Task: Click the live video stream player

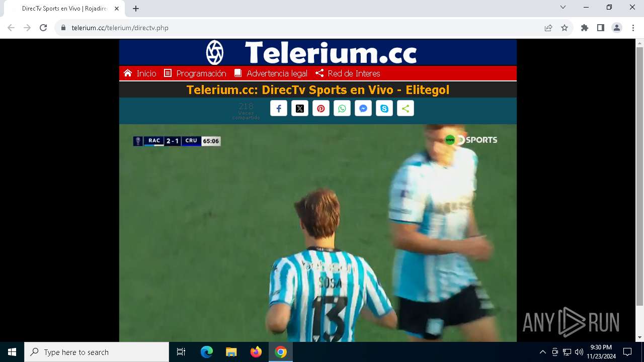Action: point(318,233)
